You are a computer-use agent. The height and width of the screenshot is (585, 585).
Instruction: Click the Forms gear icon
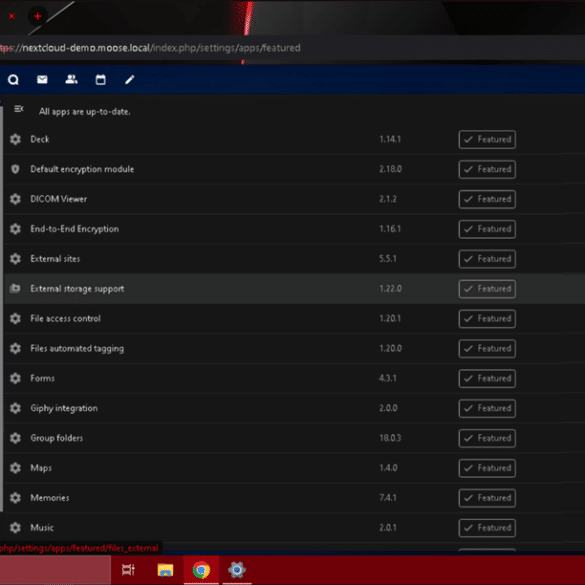[x=15, y=378]
